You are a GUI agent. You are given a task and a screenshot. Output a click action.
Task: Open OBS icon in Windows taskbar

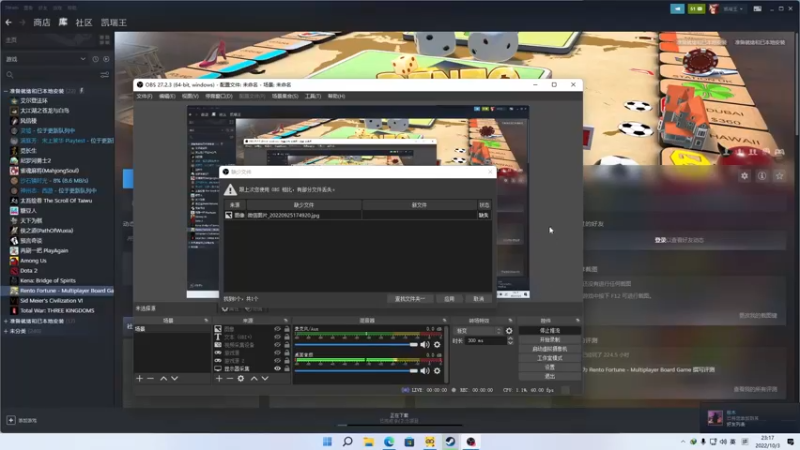(471, 441)
